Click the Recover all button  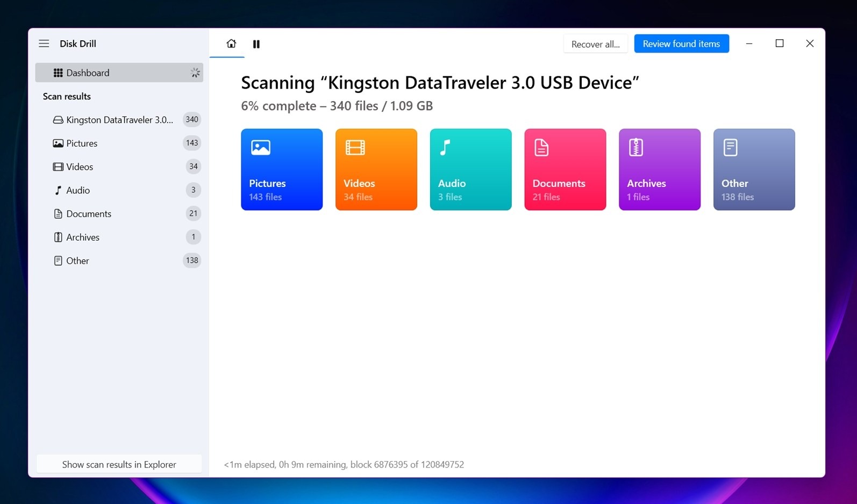tap(596, 44)
